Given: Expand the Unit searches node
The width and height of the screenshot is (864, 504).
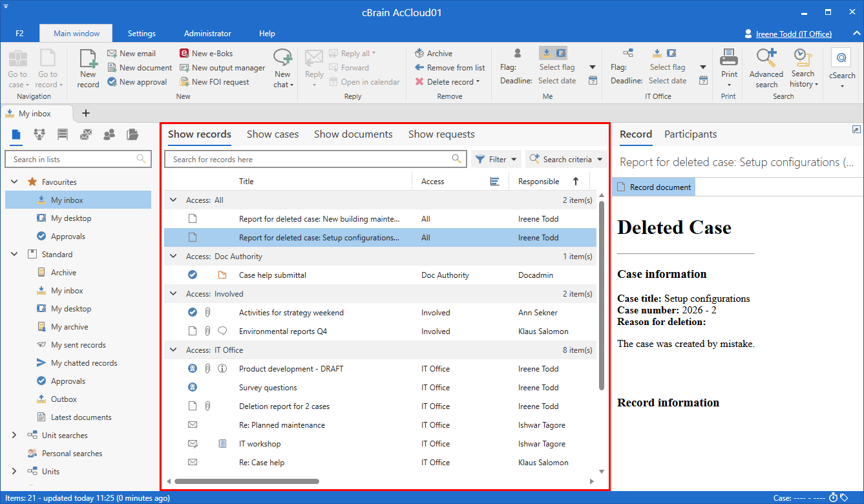Looking at the screenshot, I should tap(15, 436).
